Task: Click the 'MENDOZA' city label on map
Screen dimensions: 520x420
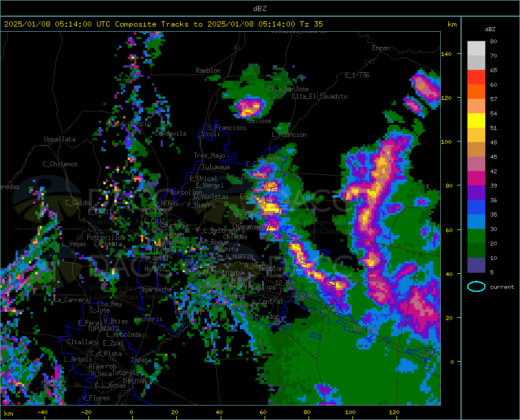Action: tap(154, 211)
